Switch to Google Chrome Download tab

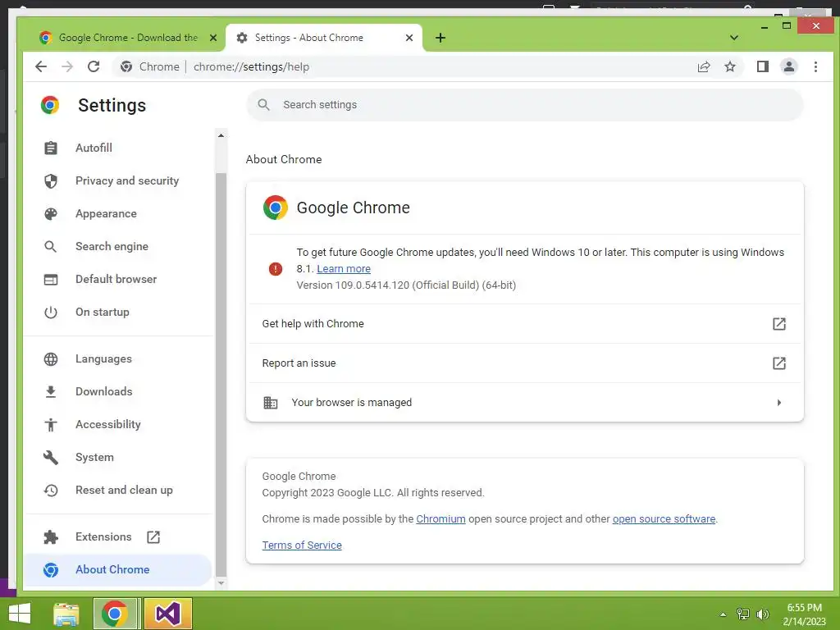[x=128, y=38]
